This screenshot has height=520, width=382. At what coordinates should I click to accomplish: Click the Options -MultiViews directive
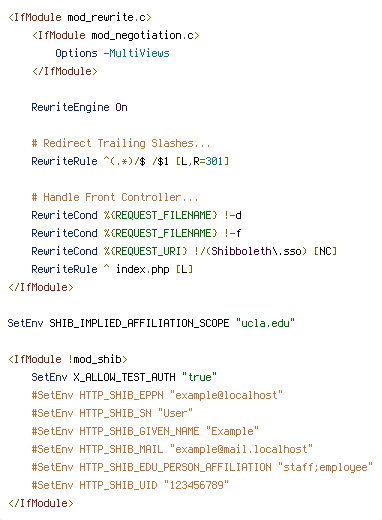click(112, 53)
